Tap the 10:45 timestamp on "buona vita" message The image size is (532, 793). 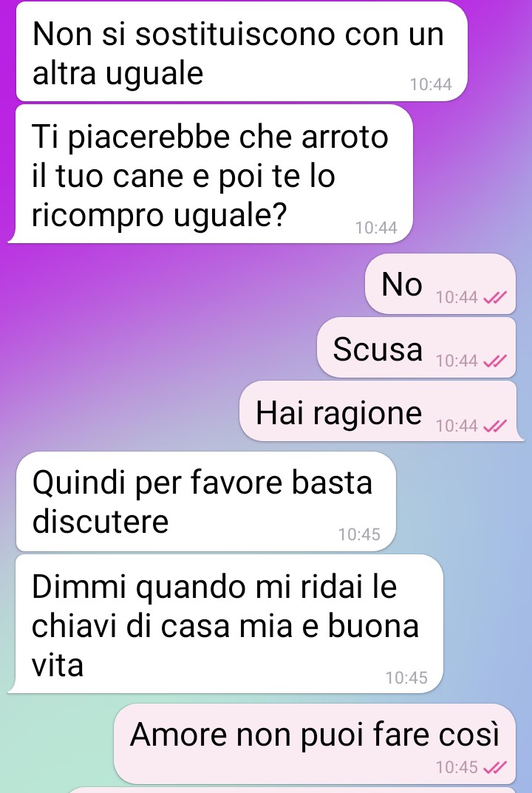406,678
